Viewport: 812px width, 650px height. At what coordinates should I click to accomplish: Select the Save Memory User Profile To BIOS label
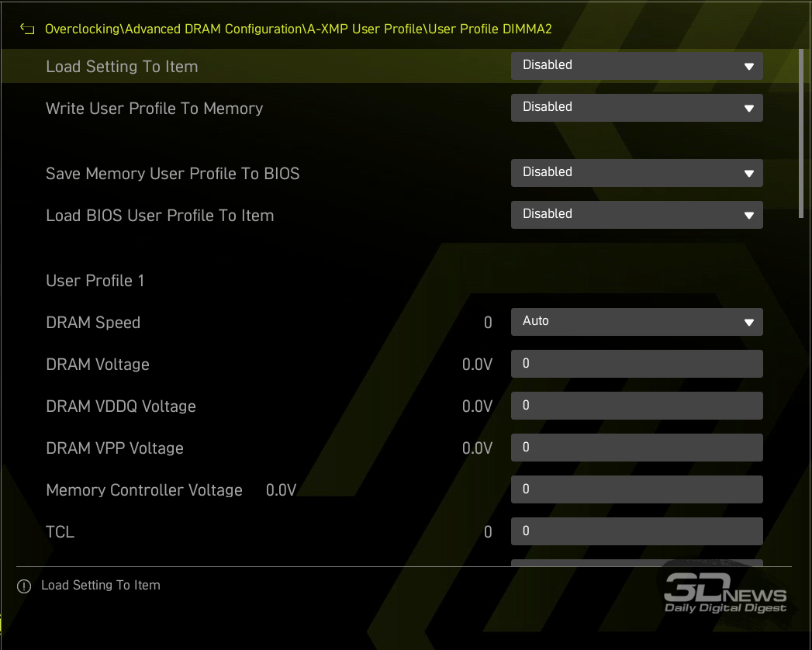click(x=172, y=174)
